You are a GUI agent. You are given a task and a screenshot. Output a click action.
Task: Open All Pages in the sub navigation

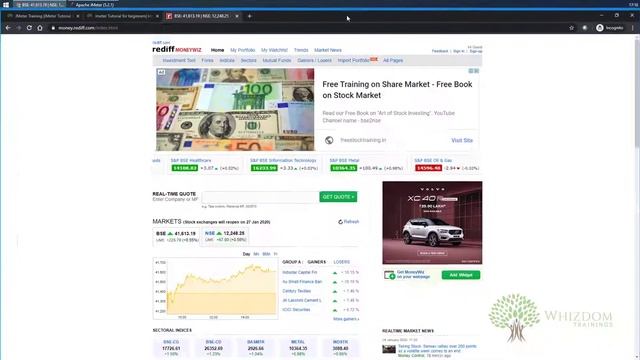click(393, 60)
